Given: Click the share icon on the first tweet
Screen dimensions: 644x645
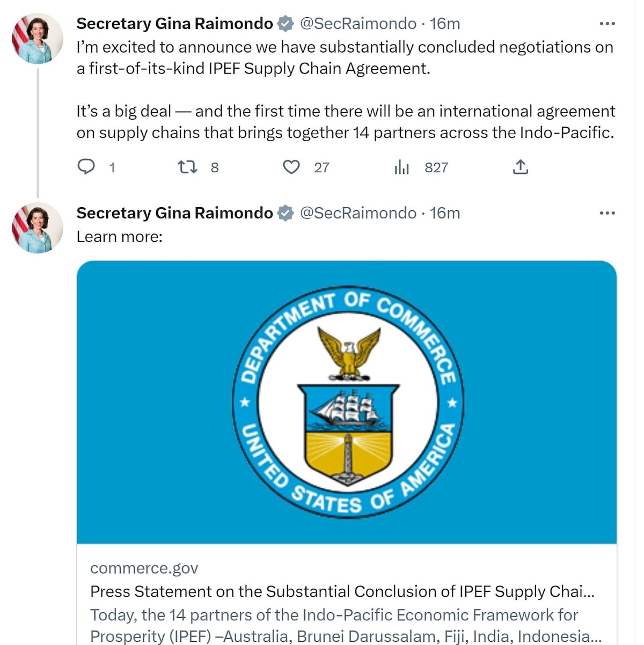Looking at the screenshot, I should click(521, 167).
